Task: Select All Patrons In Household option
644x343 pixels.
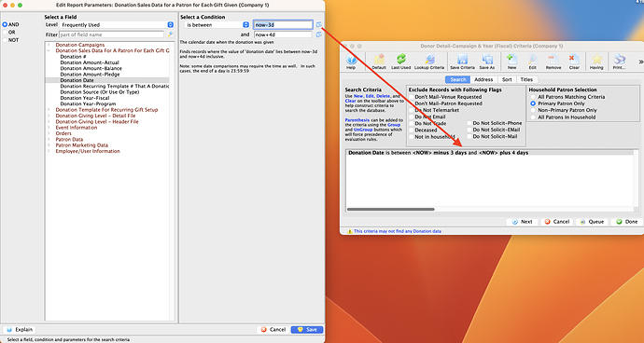Action: tap(533, 117)
